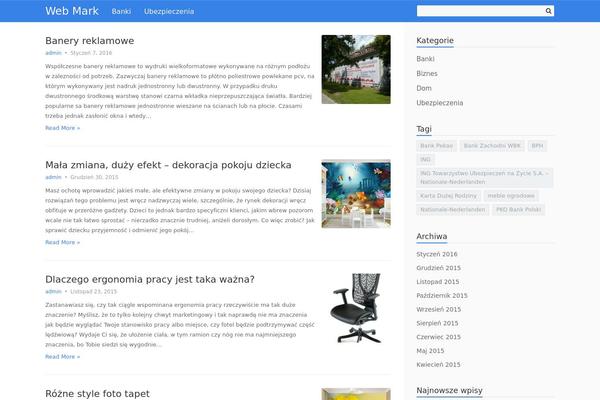Click the Bank Zachodni WBK tag
The height and width of the screenshot is (400, 600).
coord(492,146)
